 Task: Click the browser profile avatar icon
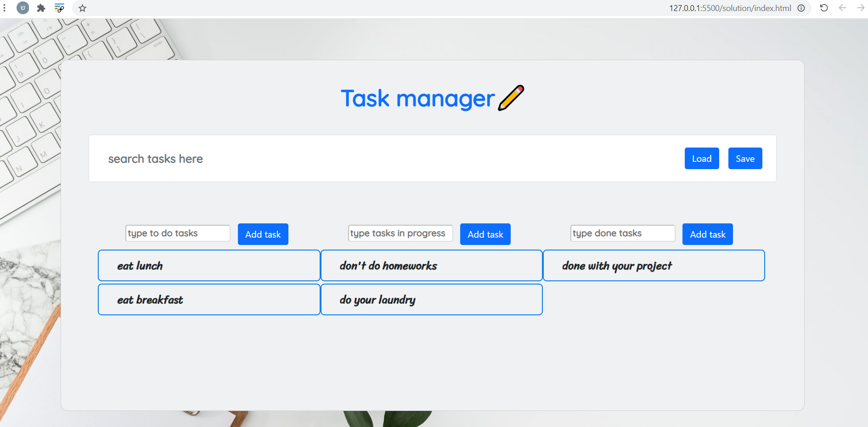(x=23, y=8)
